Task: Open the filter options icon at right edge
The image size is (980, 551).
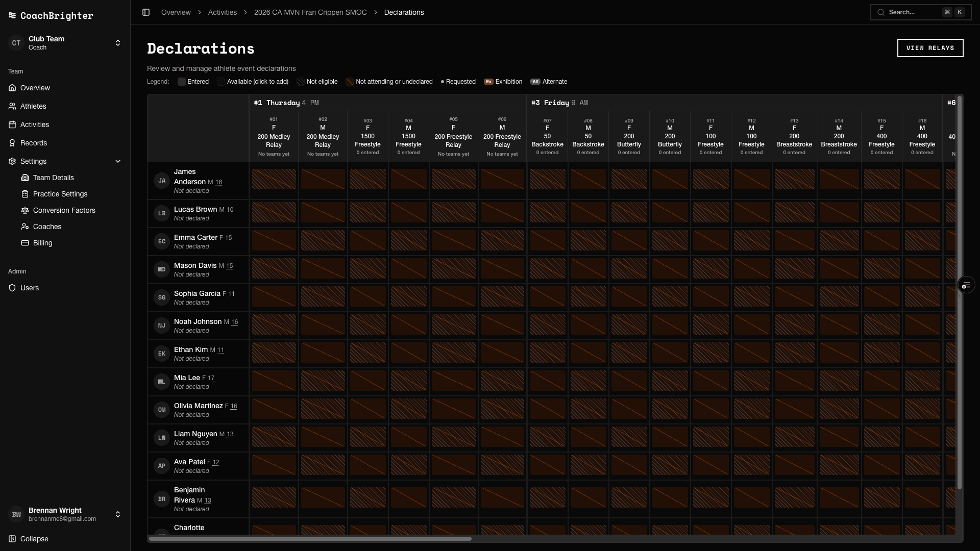Action: [966, 285]
